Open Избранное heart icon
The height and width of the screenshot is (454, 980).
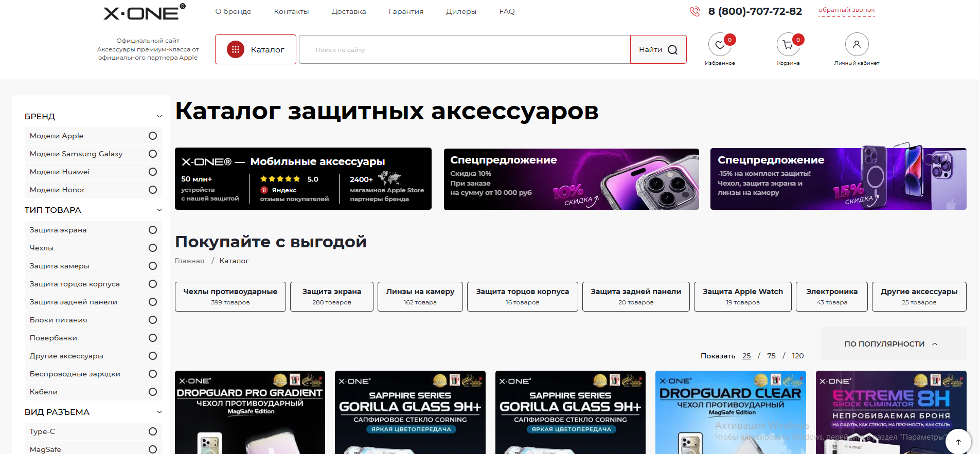click(720, 45)
